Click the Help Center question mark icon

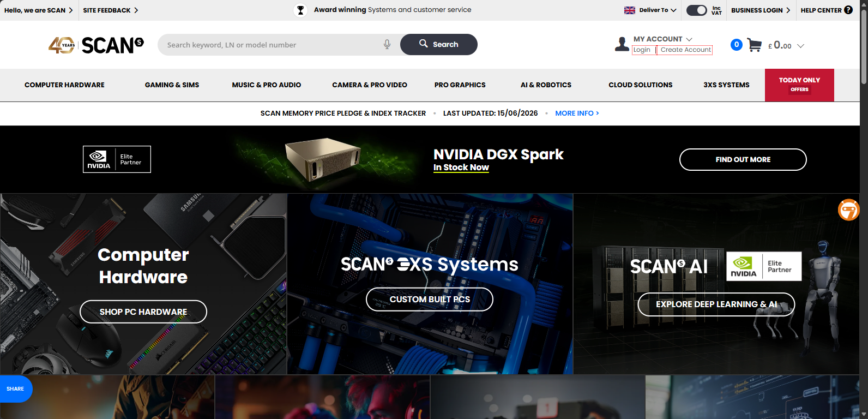pyautogui.click(x=848, y=10)
